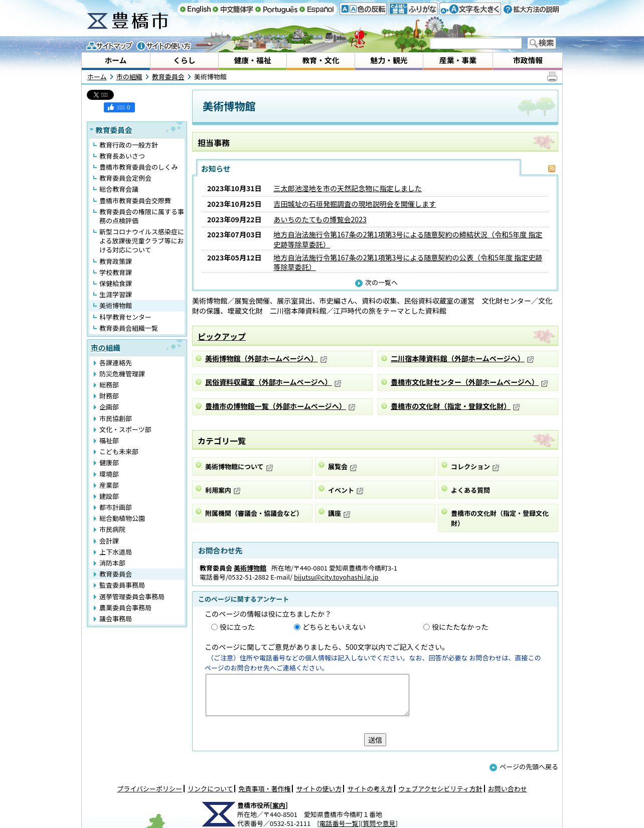Click 文字を大きく to enlarge text
Image resolution: width=644 pixels, height=828 pixels.
tap(470, 9)
